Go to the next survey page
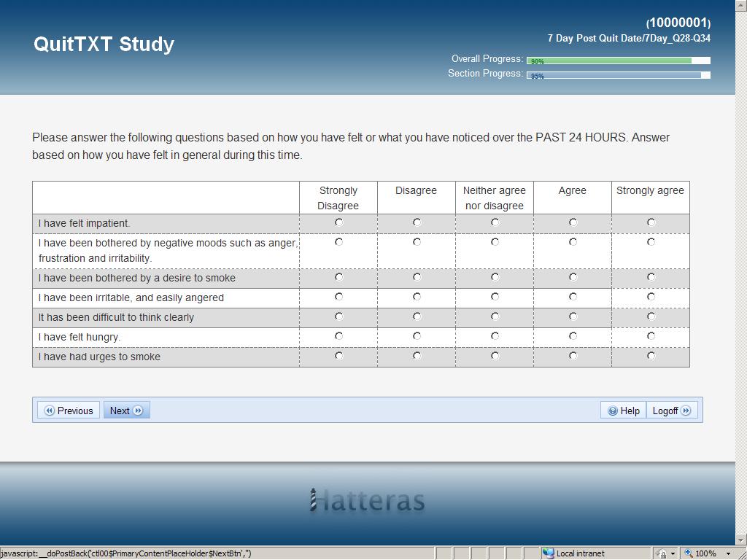 click(126, 411)
